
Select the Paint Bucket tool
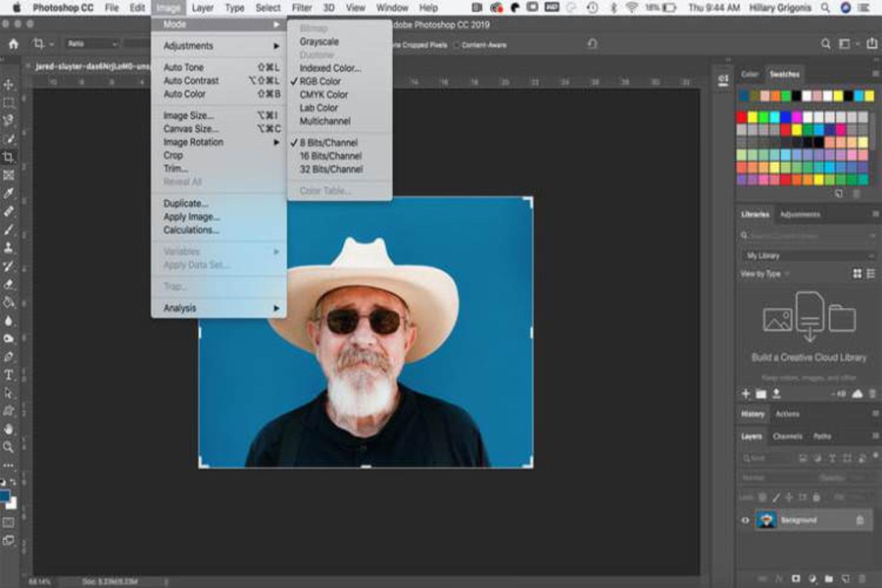click(8, 302)
